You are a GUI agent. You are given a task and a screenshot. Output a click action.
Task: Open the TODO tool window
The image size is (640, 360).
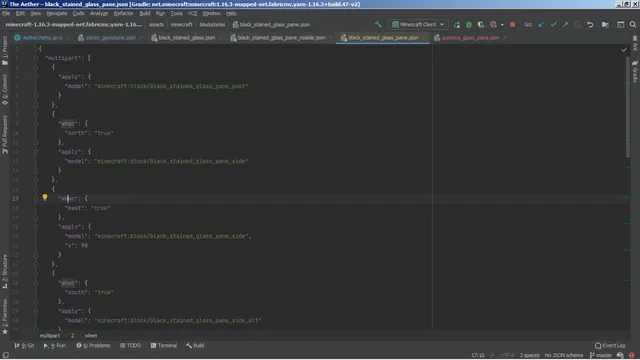tap(130, 345)
